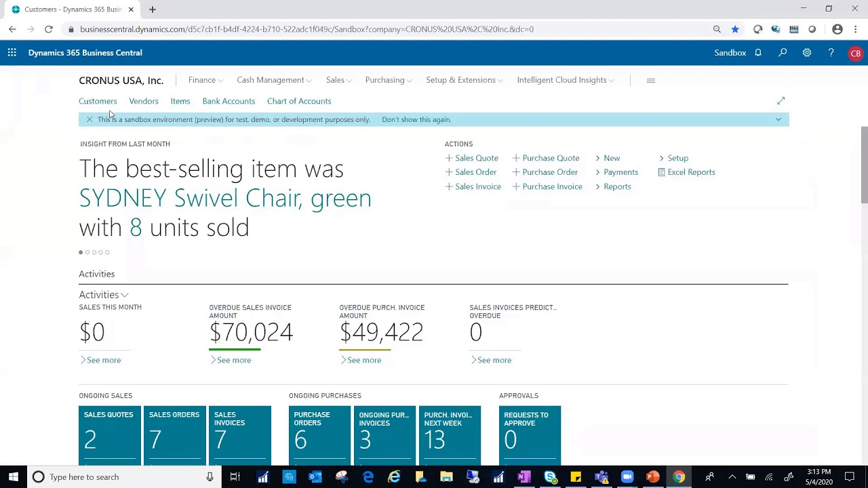Viewport: 868px width, 488px height.
Task: Expand the Reports actions group
Action: tap(613, 186)
